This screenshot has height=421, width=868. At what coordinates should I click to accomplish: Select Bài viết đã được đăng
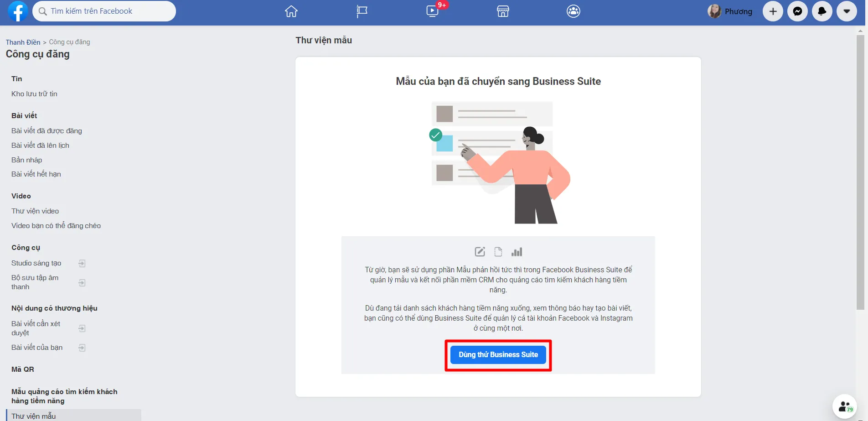click(46, 131)
